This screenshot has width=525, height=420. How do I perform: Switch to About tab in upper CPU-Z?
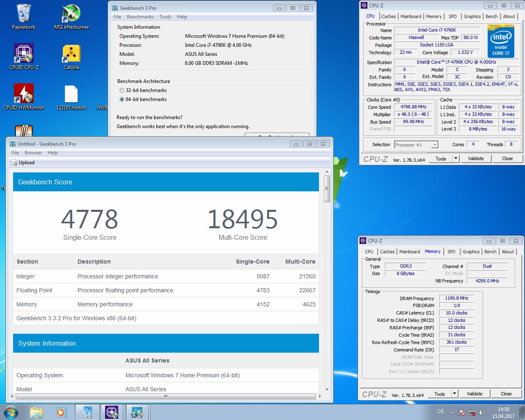click(x=509, y=16)
